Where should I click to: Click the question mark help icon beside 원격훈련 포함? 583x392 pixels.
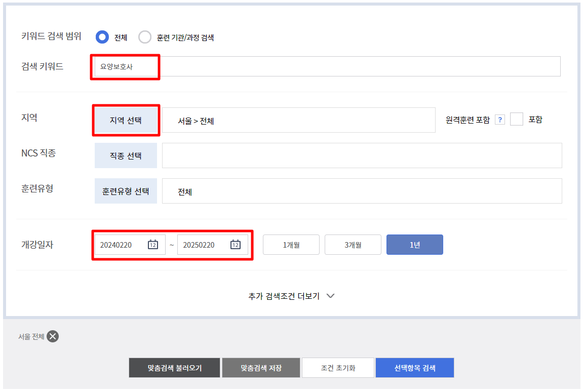click(499, 119)
